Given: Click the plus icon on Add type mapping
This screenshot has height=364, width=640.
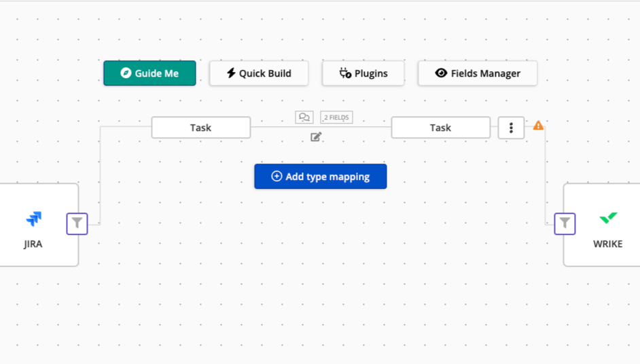Looking at the screenshot, I should pyautogui.click(x=277, y=177).
